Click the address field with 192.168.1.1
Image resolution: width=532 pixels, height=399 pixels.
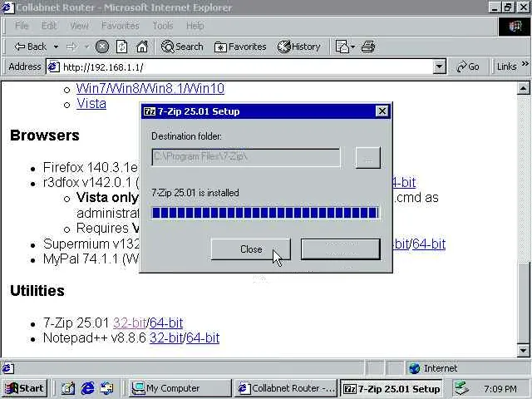tap(247, 66)
